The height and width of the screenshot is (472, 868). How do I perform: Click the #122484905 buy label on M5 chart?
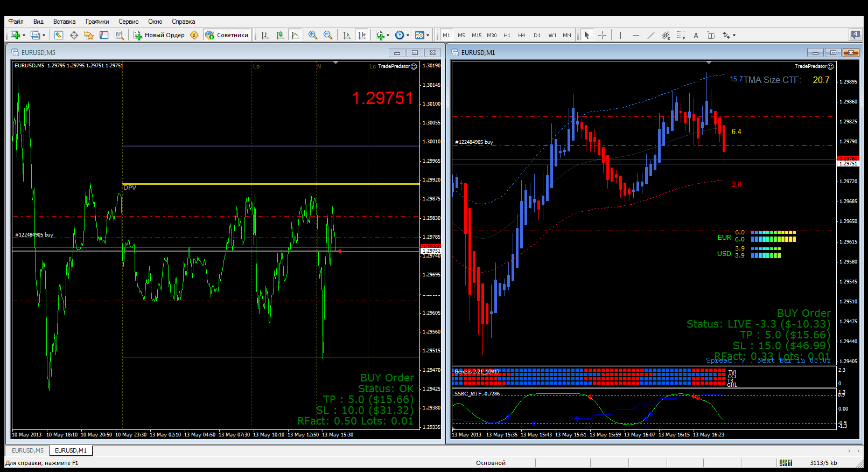click(x=34, y=235)
